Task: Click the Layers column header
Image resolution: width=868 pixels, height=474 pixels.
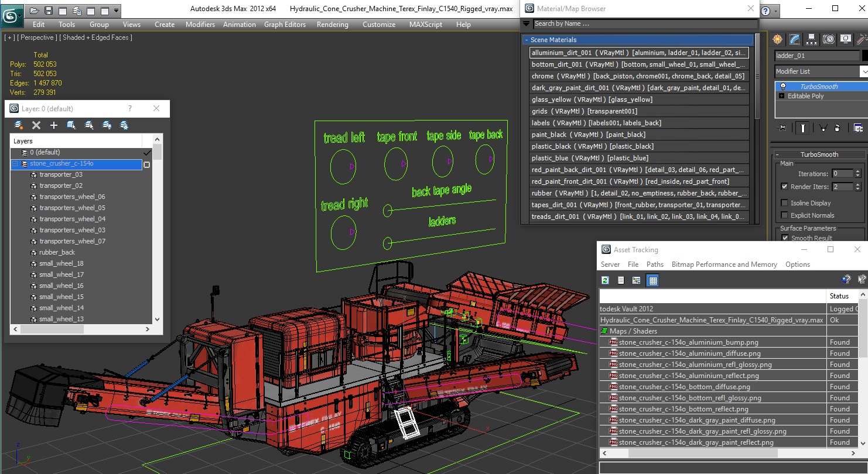Action: tap(76, 141)
